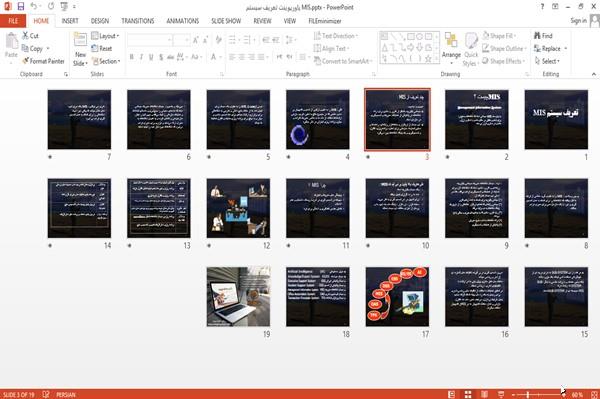This screenshot has height=399, width=600.
Task: Open the Arrange tool
Action: coord(451,49)
